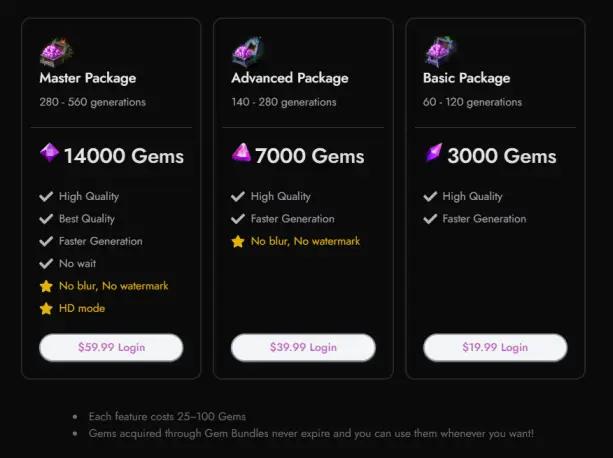Image resolution: width=613 pixels, height=458 pixels.
Task: Click the Basic Package gem chest icon
Action: click(440, 52)
